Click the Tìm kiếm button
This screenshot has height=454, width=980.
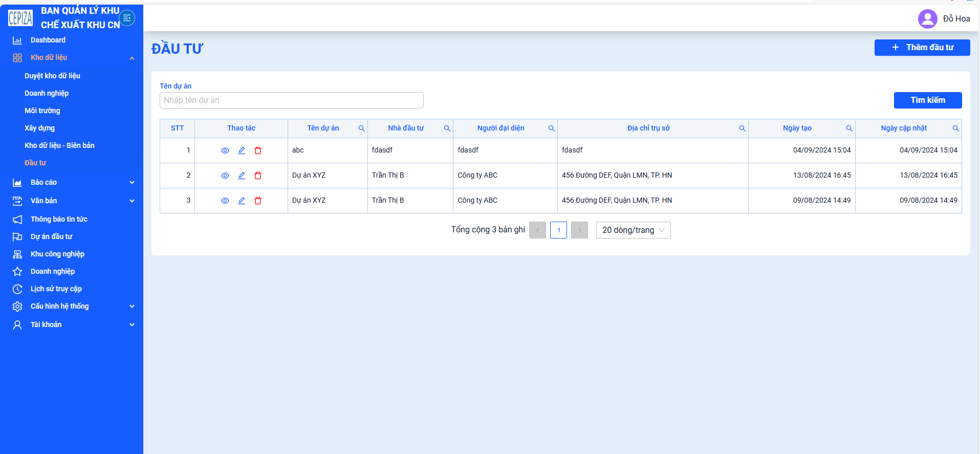click(x=928, y=100)
